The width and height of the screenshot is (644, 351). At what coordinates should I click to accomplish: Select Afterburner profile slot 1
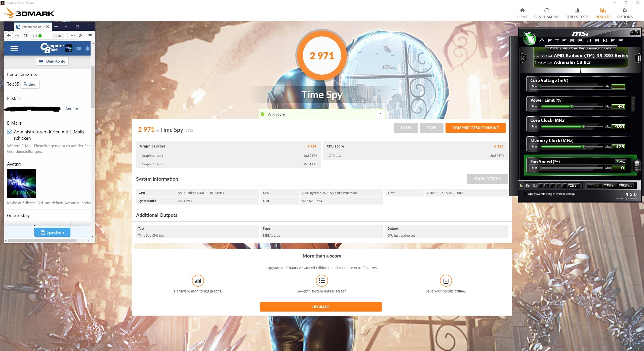tap(541, 186)
